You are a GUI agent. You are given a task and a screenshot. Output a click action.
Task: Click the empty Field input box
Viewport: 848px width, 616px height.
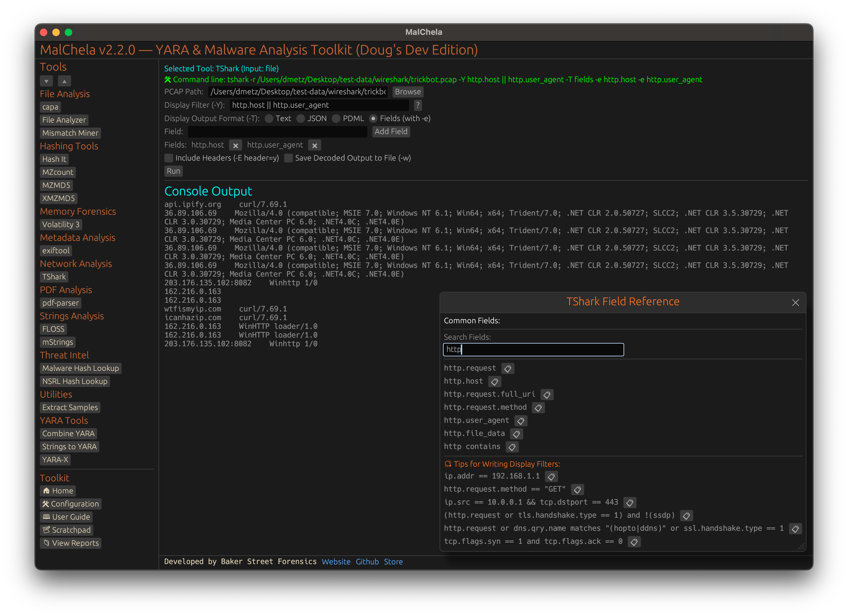pos(277,132)
